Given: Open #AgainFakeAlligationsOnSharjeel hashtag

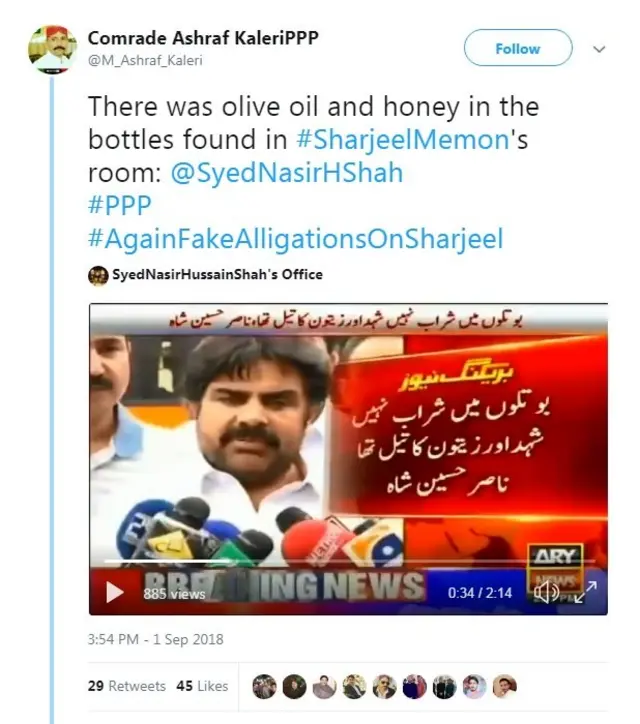Looking at the screenshot, I should [295, 239].
